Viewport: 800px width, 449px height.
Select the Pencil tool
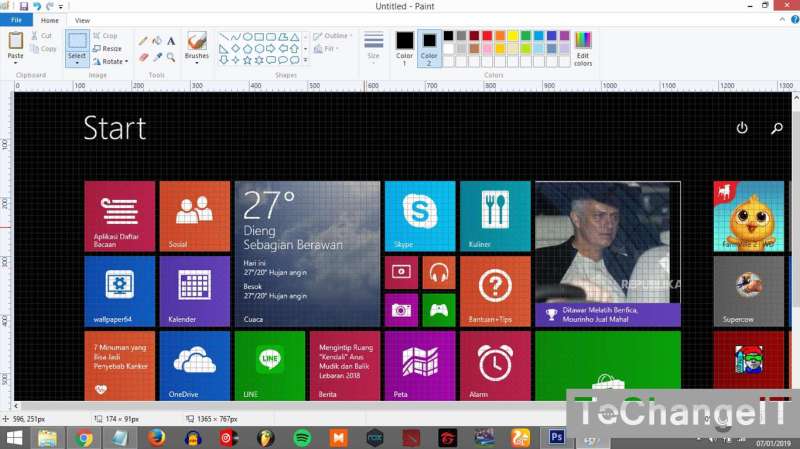(x=143, y=41)
